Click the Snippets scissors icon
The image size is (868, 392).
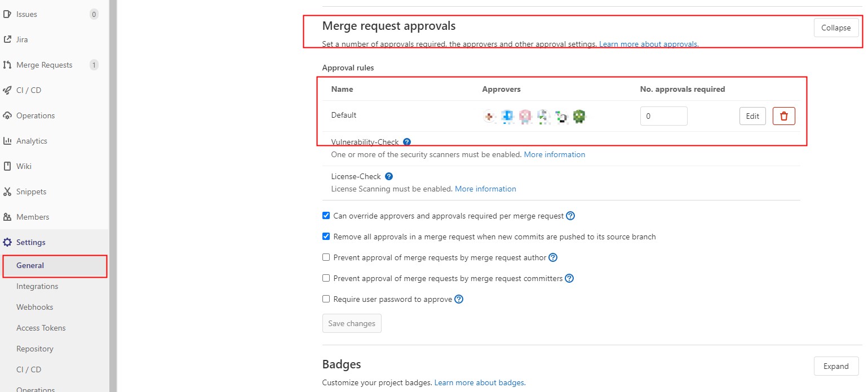click(x=7, y=191)
